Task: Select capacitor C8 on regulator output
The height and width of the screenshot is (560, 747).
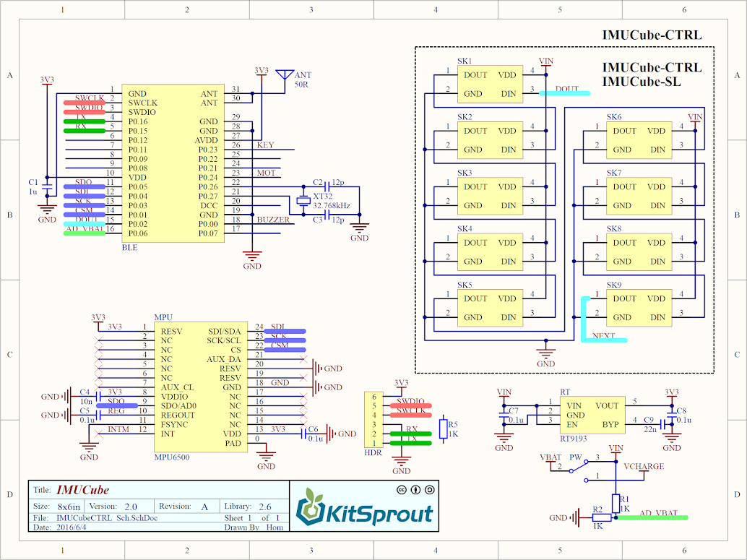Action: pyautogui.click(x=672, y=415)
